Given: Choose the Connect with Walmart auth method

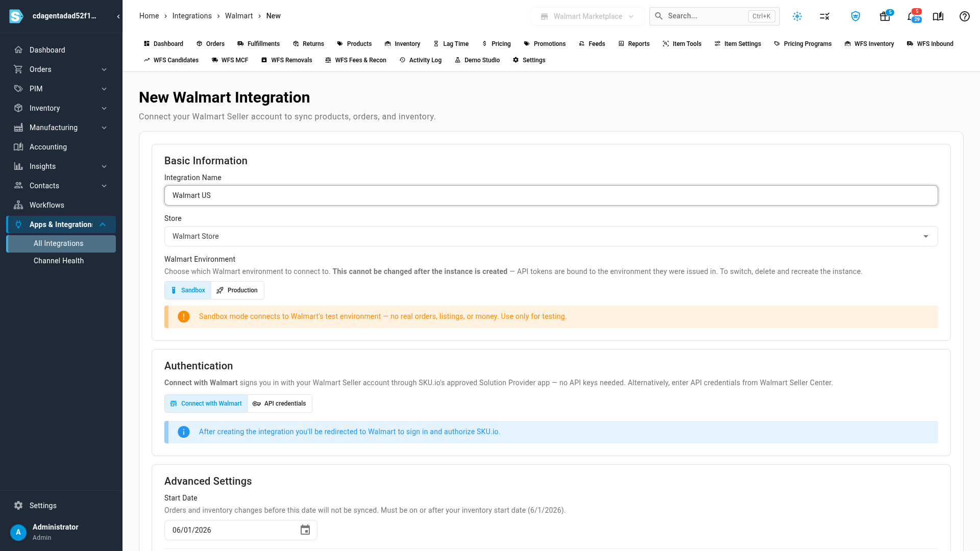Looking at the screenshot, I should tap(206, 404).
